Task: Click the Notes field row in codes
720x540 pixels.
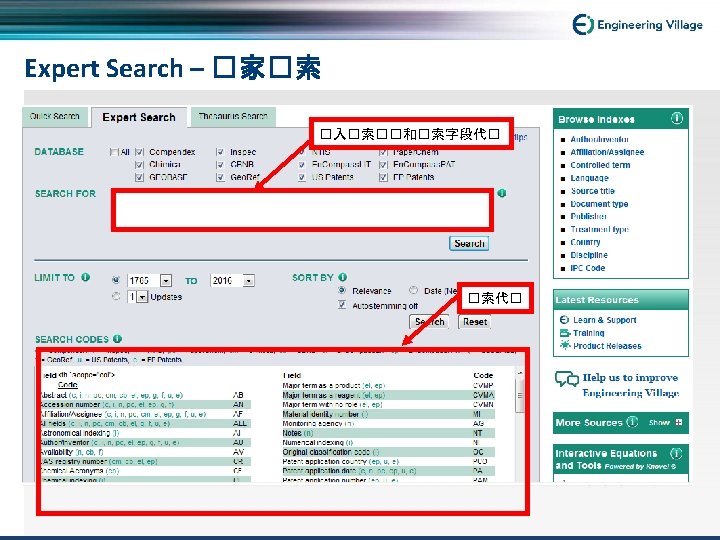Action: point(388,433)
